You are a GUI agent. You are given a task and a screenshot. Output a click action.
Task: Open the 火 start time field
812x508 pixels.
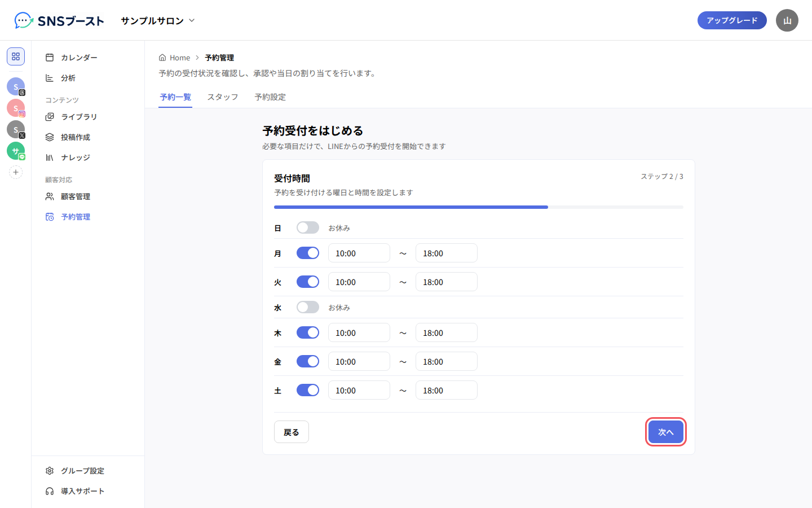coord(359,282)
